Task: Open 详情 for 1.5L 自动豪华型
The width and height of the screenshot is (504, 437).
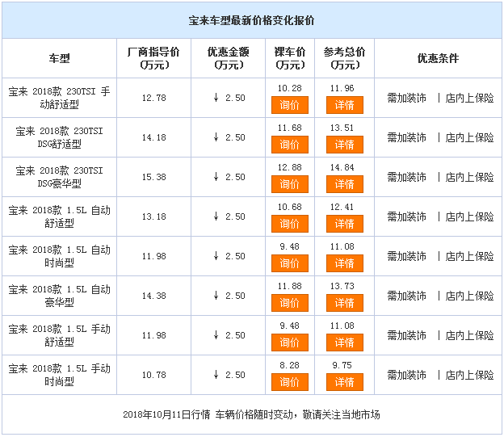Action: tap(345, 303)
